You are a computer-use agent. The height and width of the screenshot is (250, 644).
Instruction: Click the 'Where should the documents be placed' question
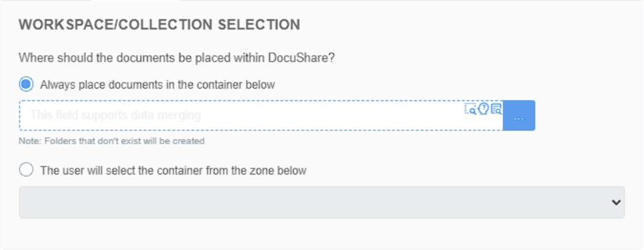177,58
